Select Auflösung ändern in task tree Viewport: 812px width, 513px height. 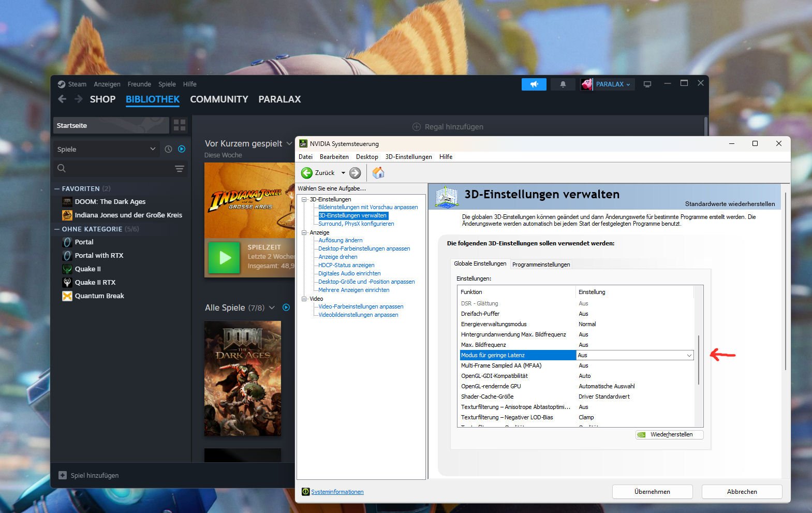341,240
